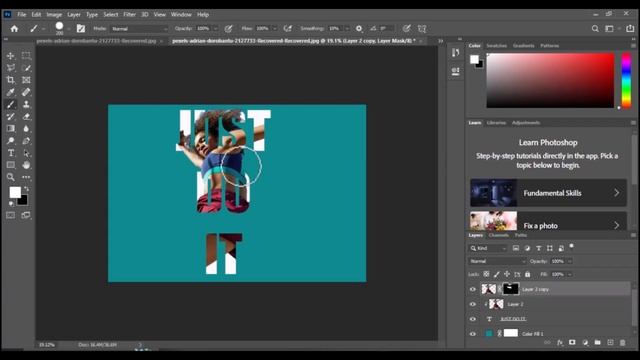Select the Lasso tool
Image resolution: width=640 pixels, height=360 pixels.
(11, 68)
